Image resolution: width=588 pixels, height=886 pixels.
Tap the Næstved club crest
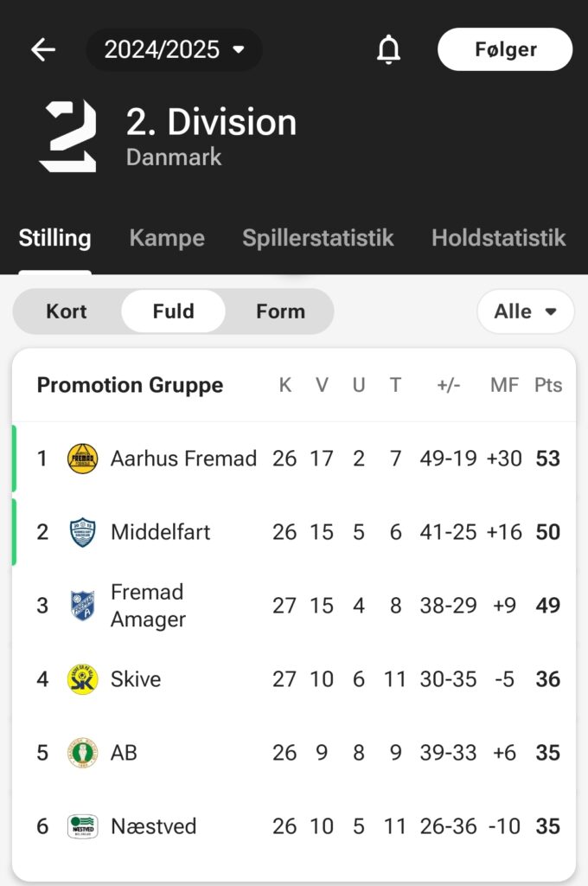click(82, 826)
